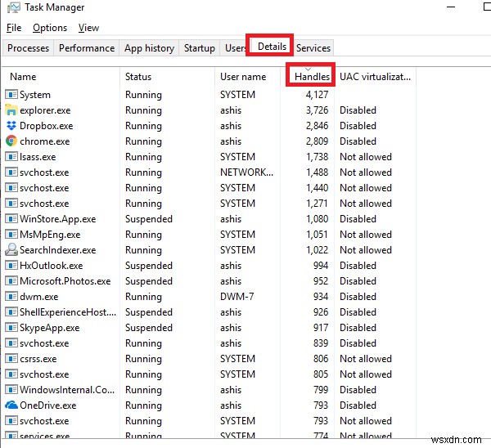Select the Details tab
This screenshot has width=491, height=448.
(x=272, y=47)
